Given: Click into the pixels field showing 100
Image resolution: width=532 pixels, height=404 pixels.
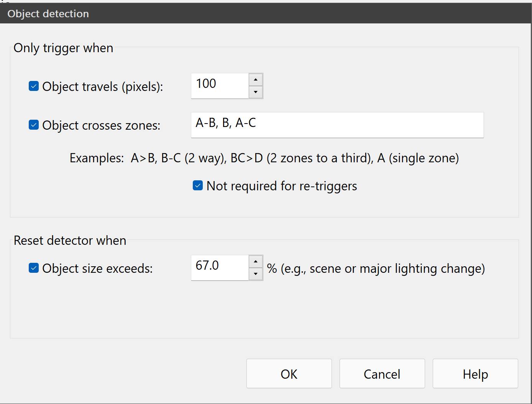Looking at the screenshot, I should pos(220,86).
